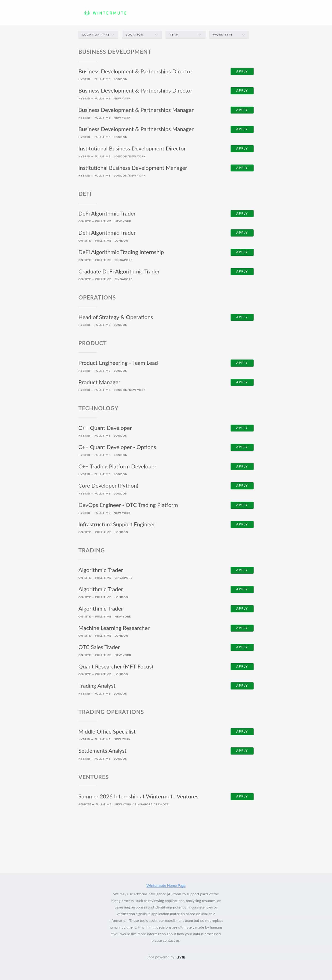The width and height of the screenshot is (332, 980).
Task: Open DevOps Engineer - OTC Trading Platform posting
Action: pos(128,505)
